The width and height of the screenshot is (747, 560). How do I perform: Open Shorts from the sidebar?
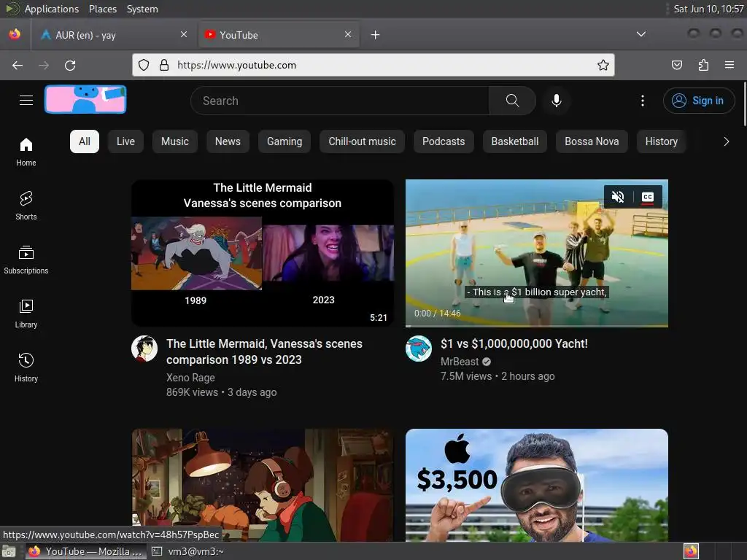coord(26,206)
